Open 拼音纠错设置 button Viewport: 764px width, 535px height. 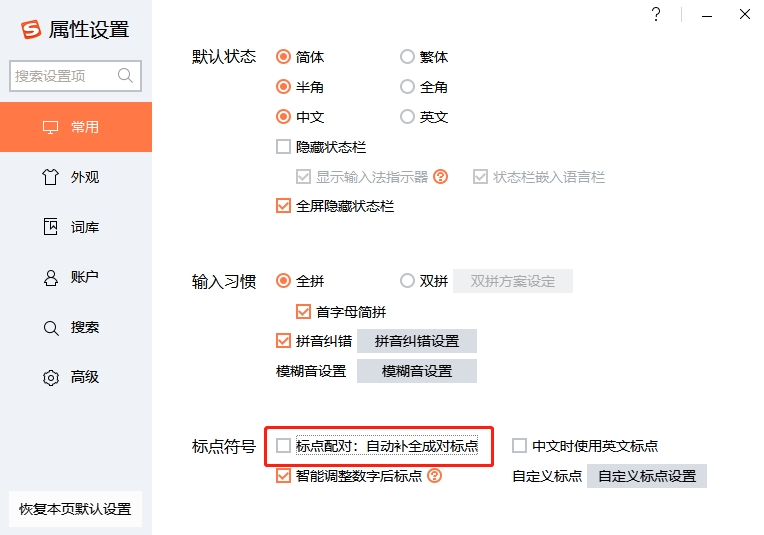(417, 341)
